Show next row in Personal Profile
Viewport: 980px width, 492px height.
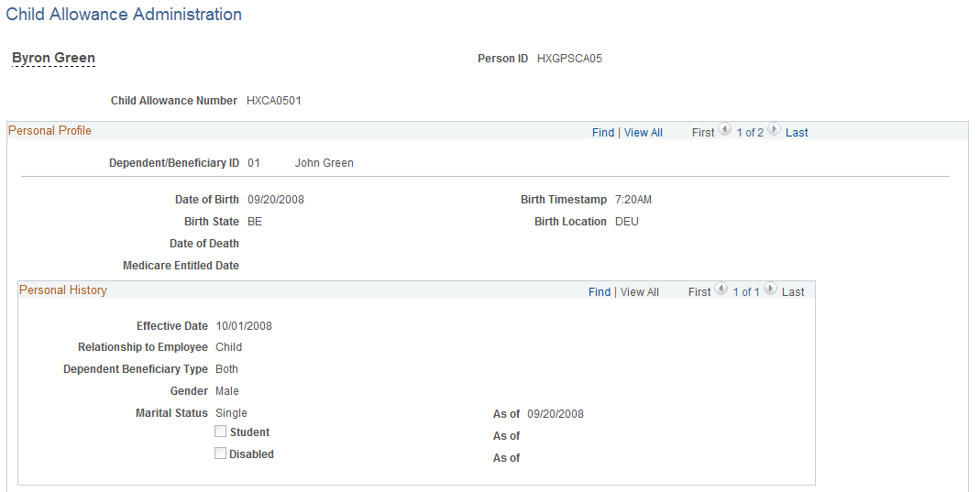tap(774, 130)
